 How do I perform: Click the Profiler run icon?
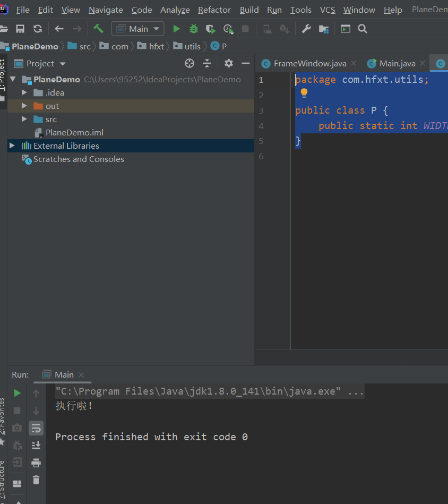[x=228, y=29]
